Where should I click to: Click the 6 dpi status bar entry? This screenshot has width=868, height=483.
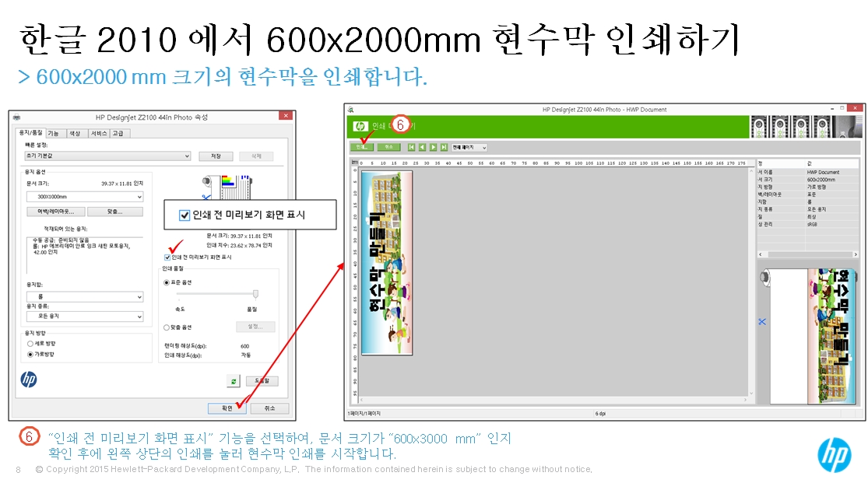600,413
